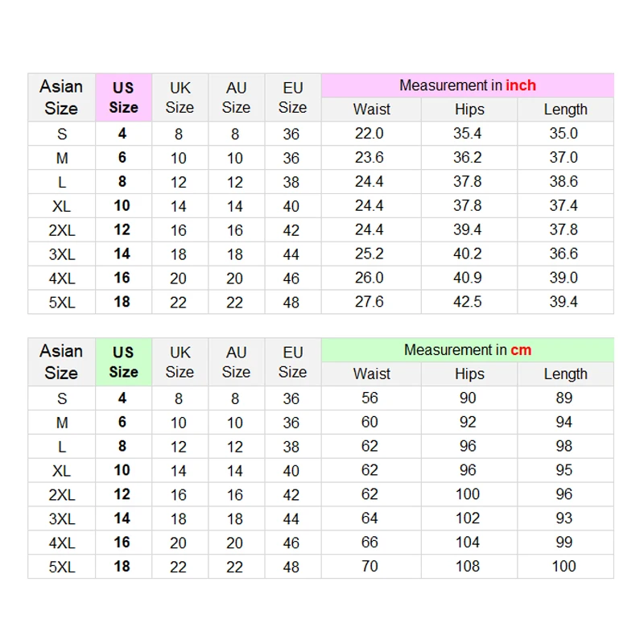Click the 108 hips value in cm table
The height and width of the screenshot is (644, 644).
[x=469, y=567]
